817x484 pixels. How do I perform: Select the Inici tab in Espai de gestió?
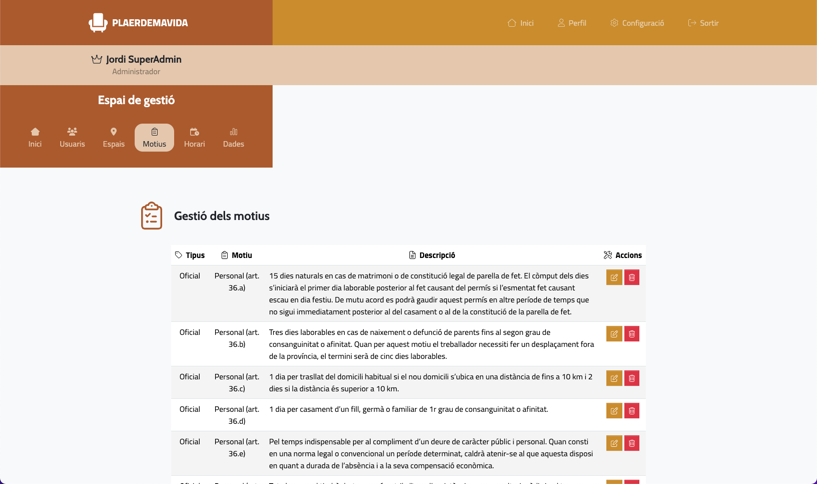(x=35, y=138)
